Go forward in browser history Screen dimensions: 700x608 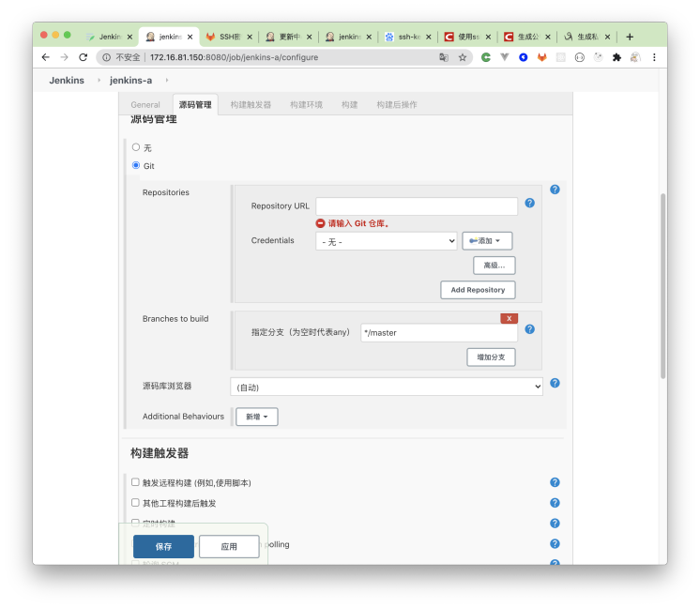65,57
